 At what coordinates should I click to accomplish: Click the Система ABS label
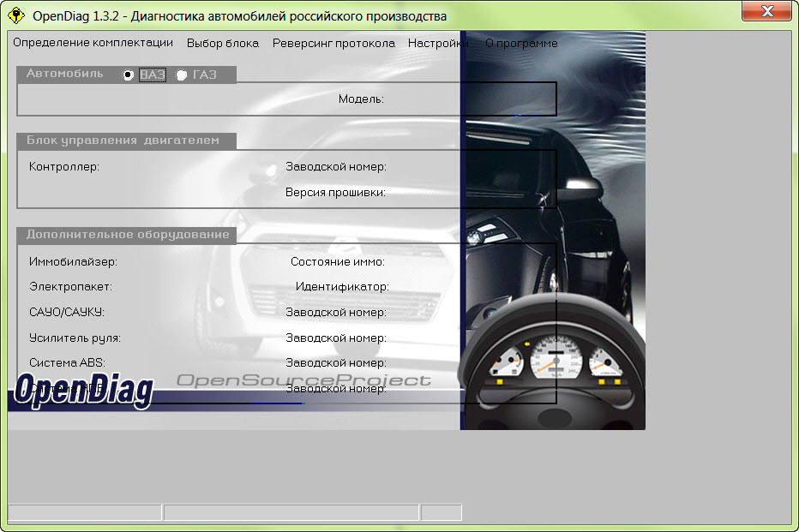(67, 363)
